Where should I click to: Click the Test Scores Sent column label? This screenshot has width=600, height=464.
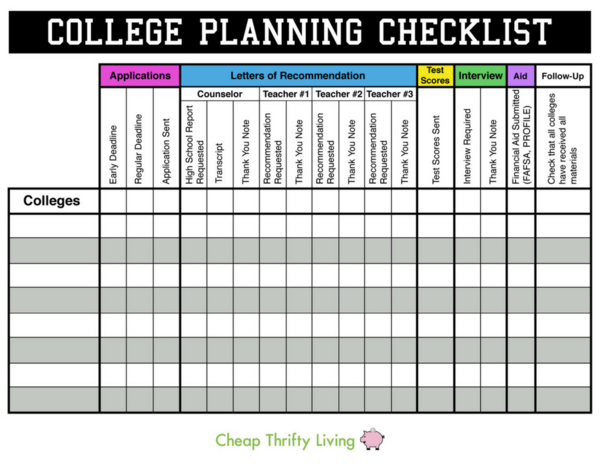435,150
